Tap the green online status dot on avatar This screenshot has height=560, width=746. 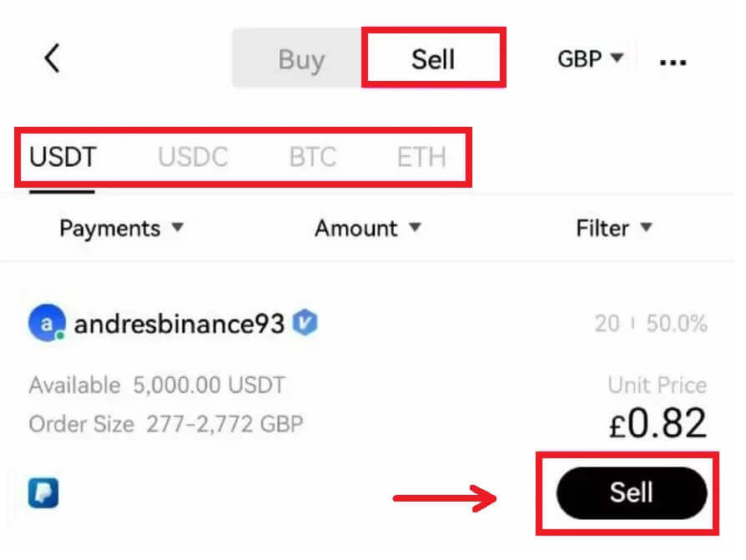[60, 335]
